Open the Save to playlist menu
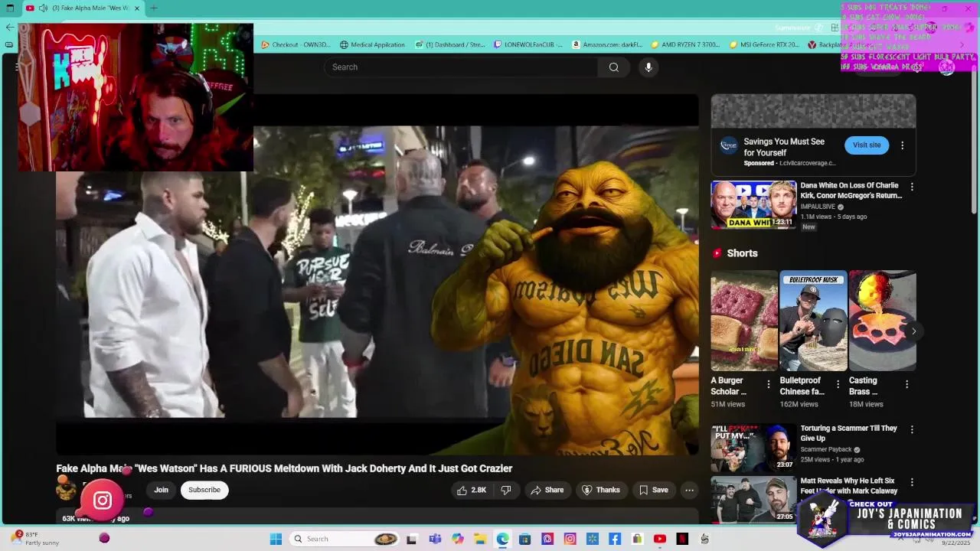 pyautogui.click(x=654, y=490)
